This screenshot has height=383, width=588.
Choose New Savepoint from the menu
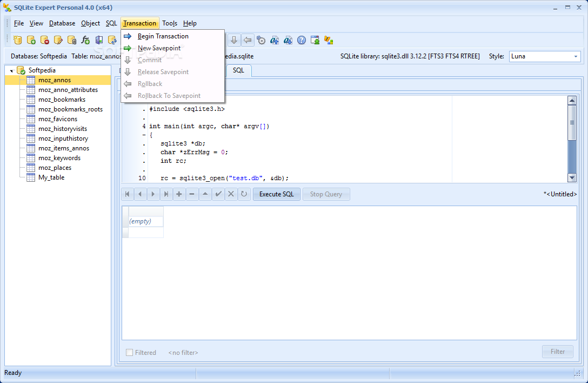click(172, 48)
